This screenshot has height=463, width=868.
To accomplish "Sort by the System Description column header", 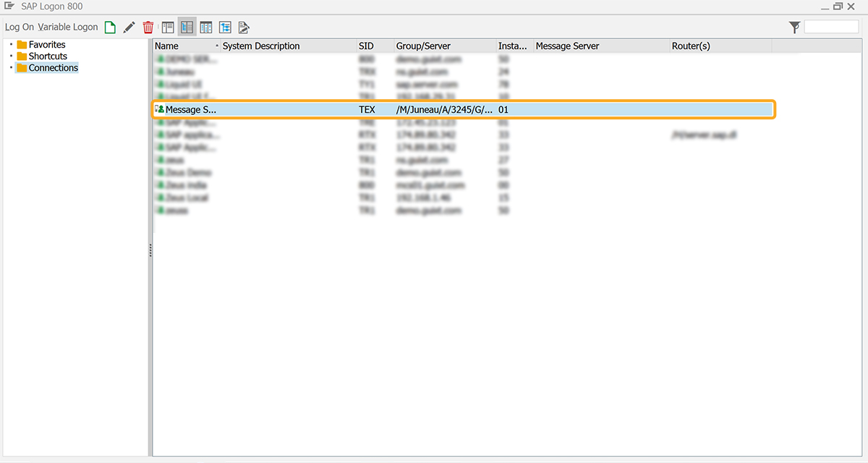I will [x=289, y=46].
